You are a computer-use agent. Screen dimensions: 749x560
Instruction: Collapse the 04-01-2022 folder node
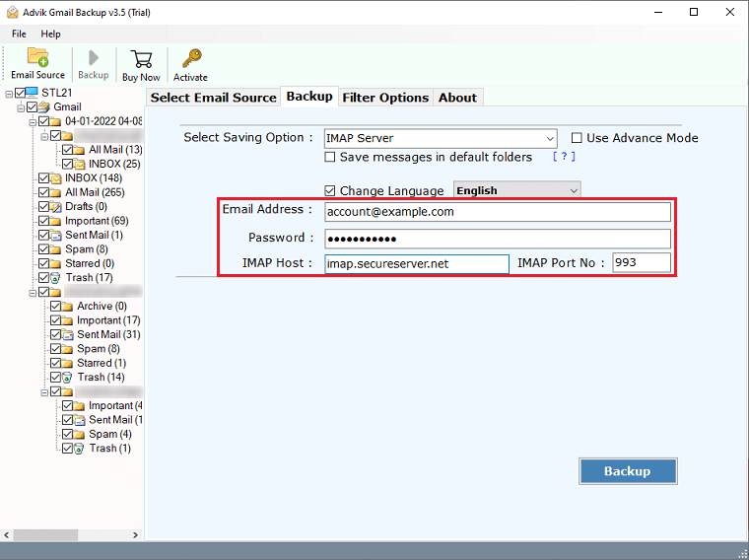coord(33,122)
